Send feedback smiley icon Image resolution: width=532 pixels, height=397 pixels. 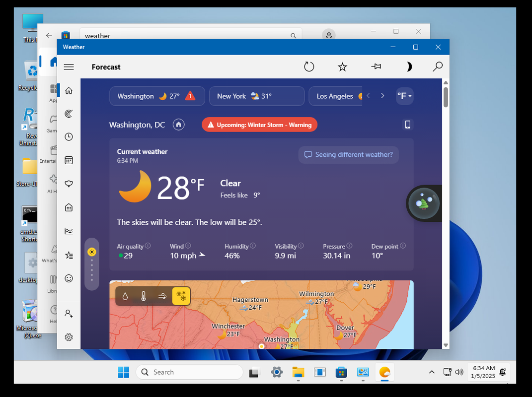pyautogui.click(x=69, y=278)
